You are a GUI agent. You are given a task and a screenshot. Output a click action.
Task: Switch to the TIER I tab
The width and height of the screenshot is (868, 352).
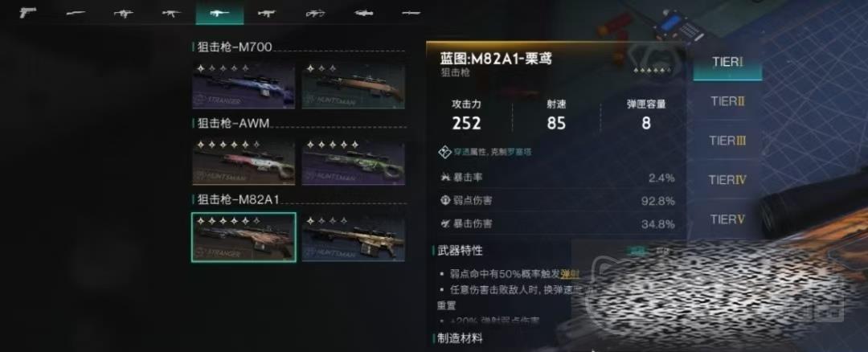[727, 62]
